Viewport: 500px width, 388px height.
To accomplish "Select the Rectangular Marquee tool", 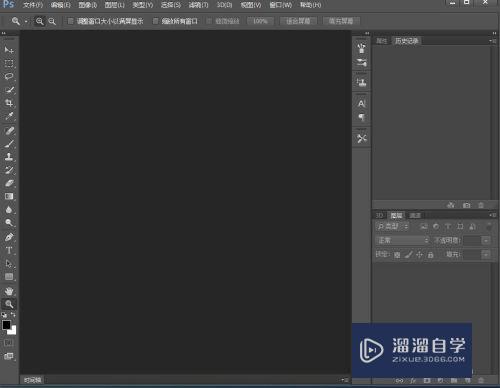I will pyautogui.click(x=9, y=63).
